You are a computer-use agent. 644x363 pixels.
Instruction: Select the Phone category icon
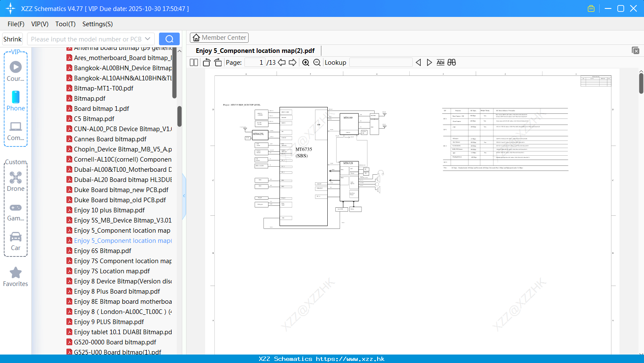16,101
